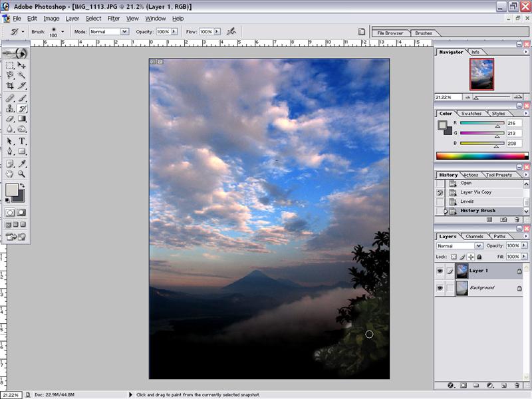The height and width of the screenshot is (399, 532).
Task: Switch to Quick Mask mode
Action: click(21, 212)
